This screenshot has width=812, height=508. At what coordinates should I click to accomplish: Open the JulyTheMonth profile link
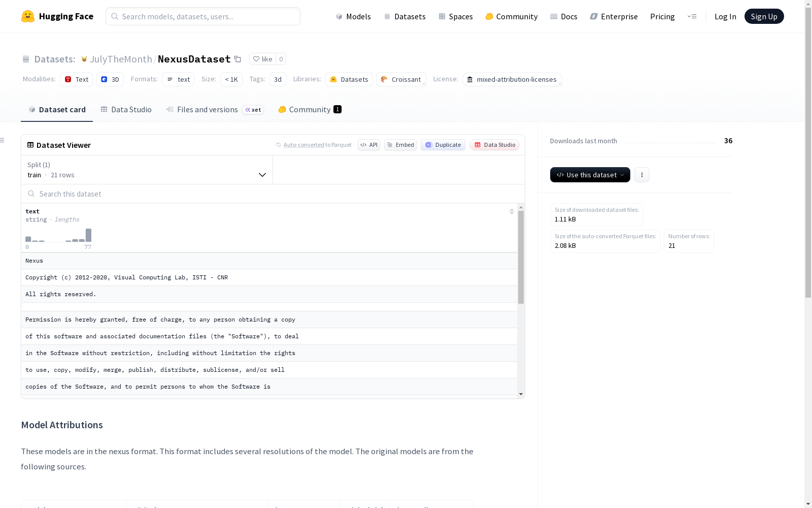(x=121, y=59)
